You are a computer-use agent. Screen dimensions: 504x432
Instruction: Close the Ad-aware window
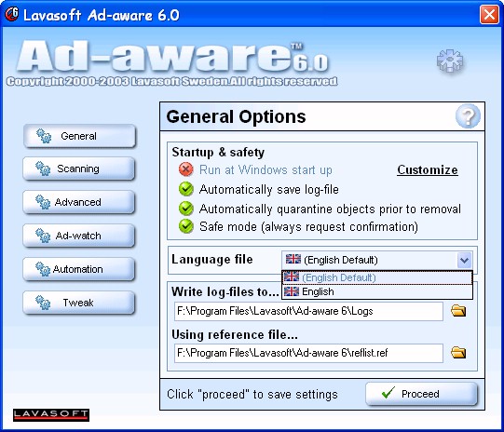489,15
